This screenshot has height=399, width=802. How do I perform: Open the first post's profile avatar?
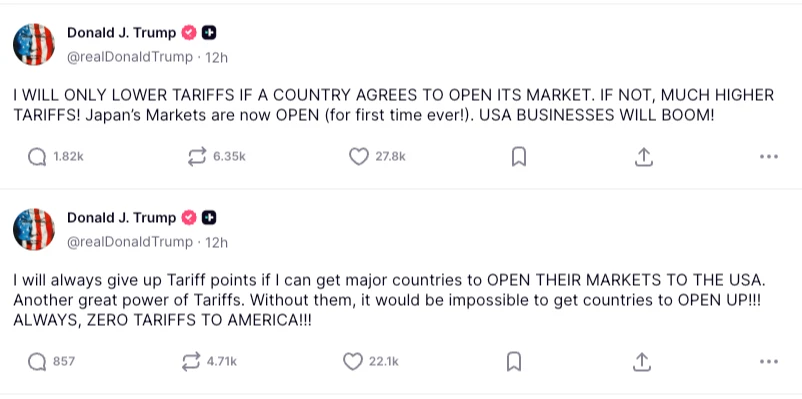[x=34, y=45]
